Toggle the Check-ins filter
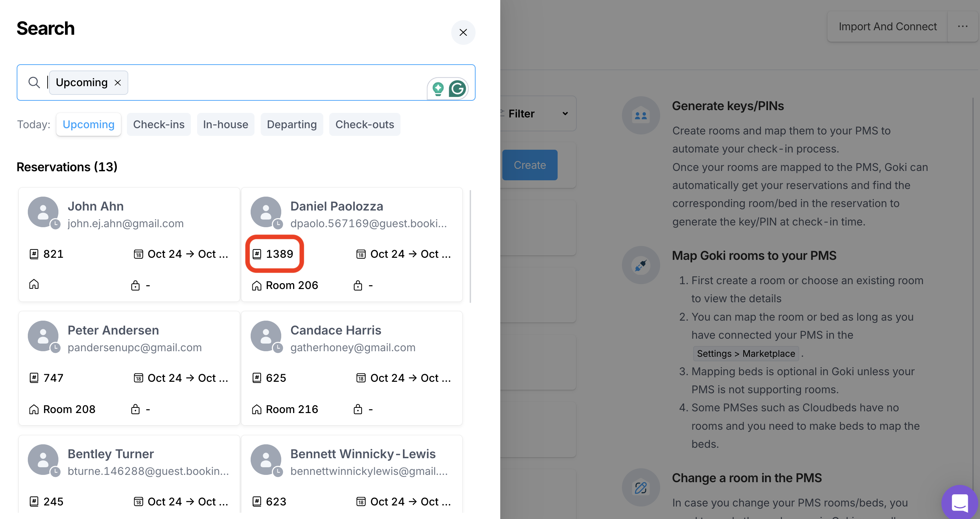 coord(159,124)
